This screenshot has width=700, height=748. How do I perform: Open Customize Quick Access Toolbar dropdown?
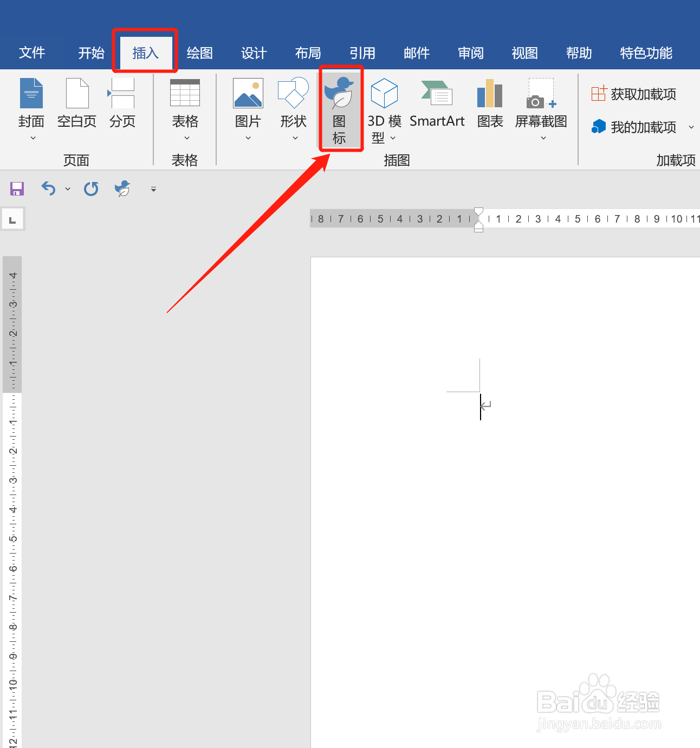point(153,190)
